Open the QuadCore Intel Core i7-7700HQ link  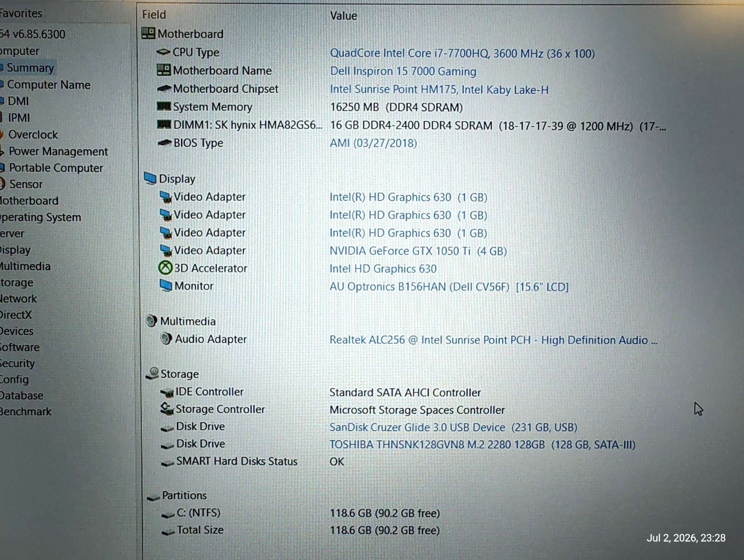462,53
